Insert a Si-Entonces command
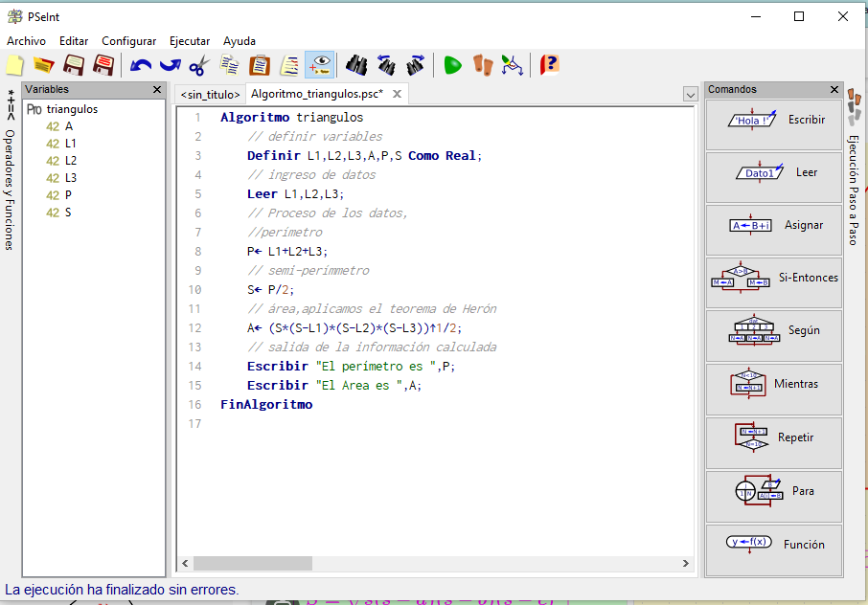 774,282
